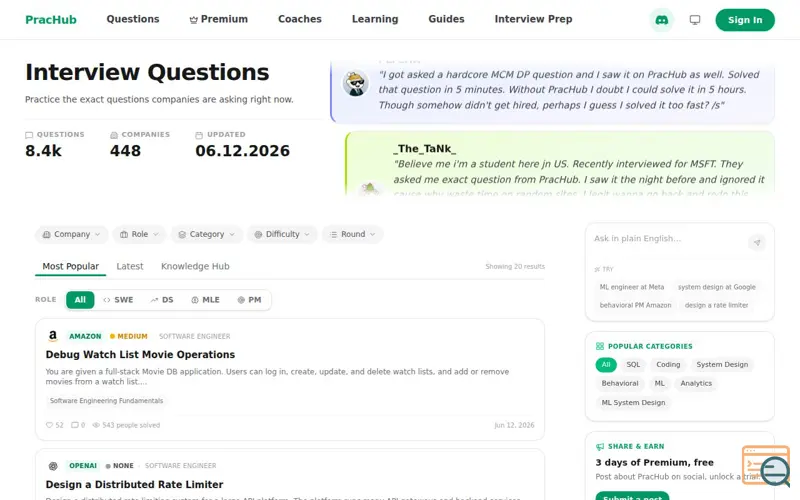Click the 'Showing 20 results' text
Screen dimensions: 800x500
[x=515, y=266]
